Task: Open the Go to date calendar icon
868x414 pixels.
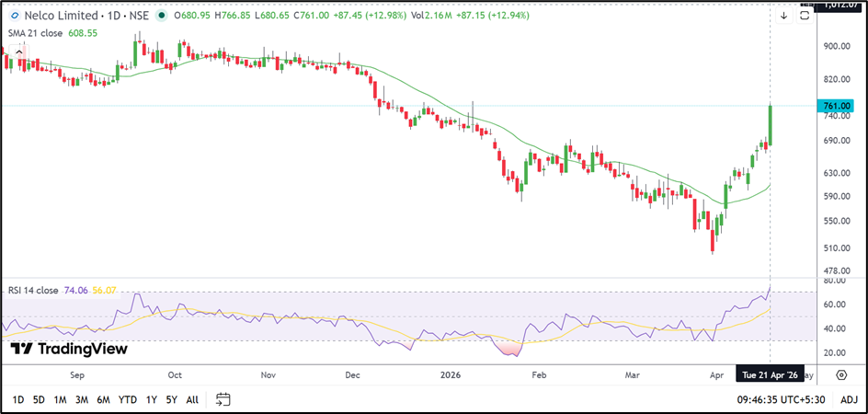Action: click(223, 399)
